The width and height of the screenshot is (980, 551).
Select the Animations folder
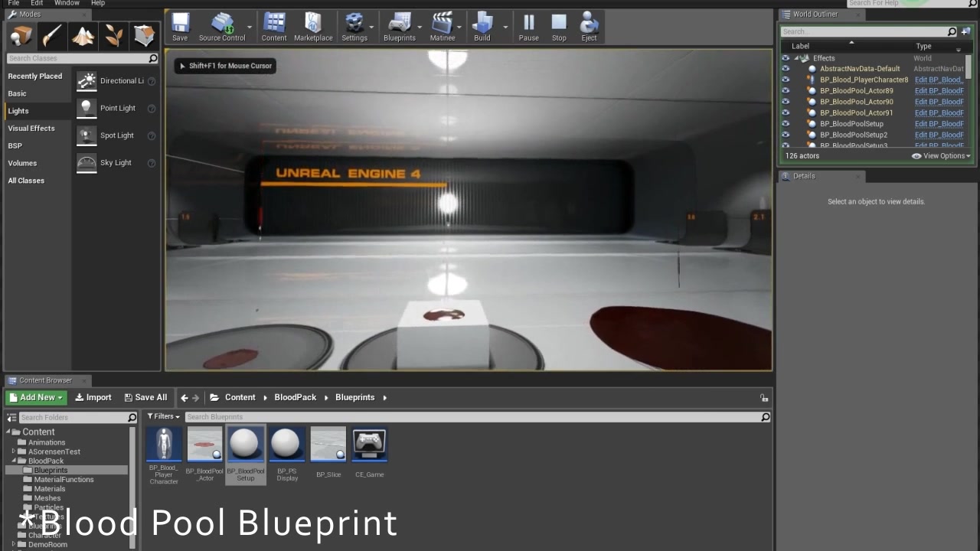click(x=47, y=442)
